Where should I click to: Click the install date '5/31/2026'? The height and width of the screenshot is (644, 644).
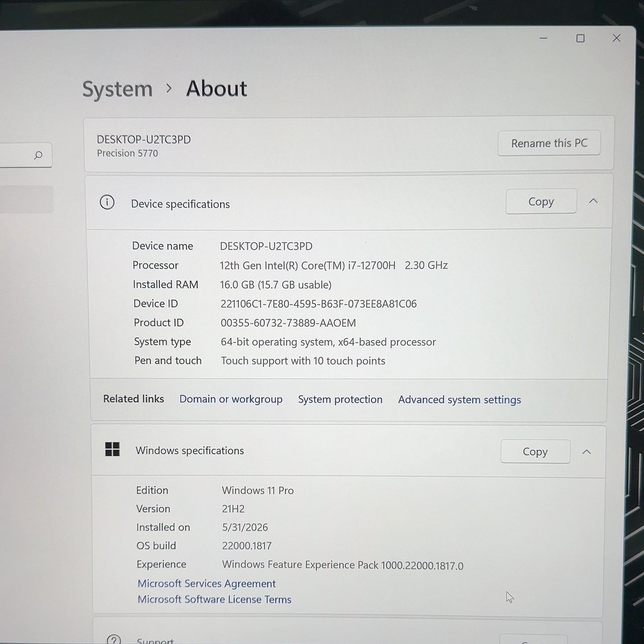[245, 528]
